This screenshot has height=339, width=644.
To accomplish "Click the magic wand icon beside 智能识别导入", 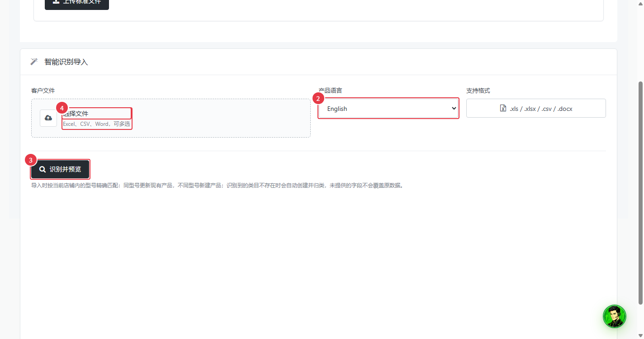I will tap(34, 62).
